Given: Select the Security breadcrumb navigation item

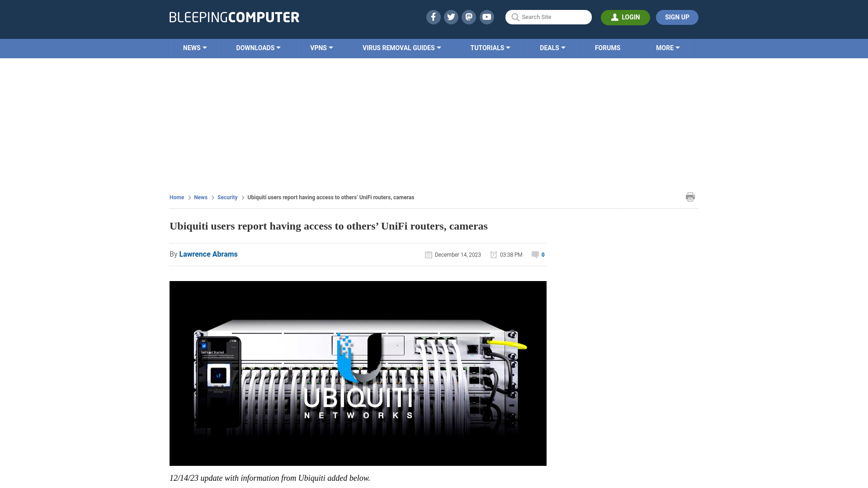Looking at the screenshot, I should click(x=227, y=197).
